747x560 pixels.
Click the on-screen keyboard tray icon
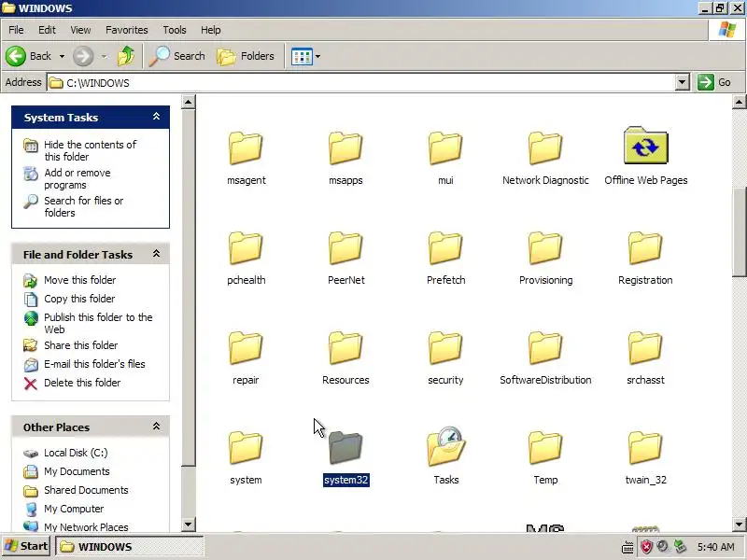click(627, 547)
